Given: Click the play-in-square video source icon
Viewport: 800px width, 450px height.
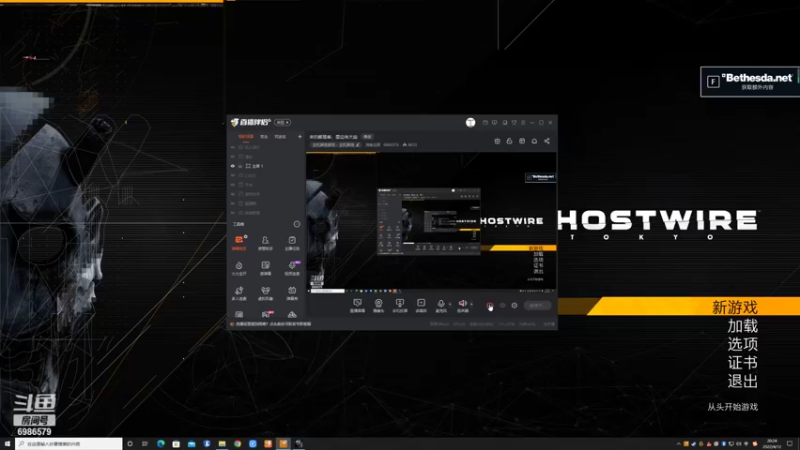Looking at the screenshot, I should 421,303.
